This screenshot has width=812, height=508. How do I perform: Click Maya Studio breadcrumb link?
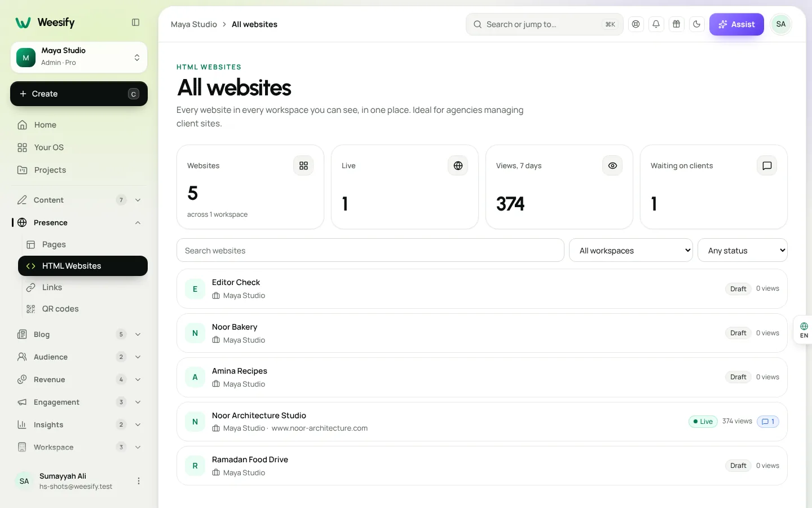point(194,24)
